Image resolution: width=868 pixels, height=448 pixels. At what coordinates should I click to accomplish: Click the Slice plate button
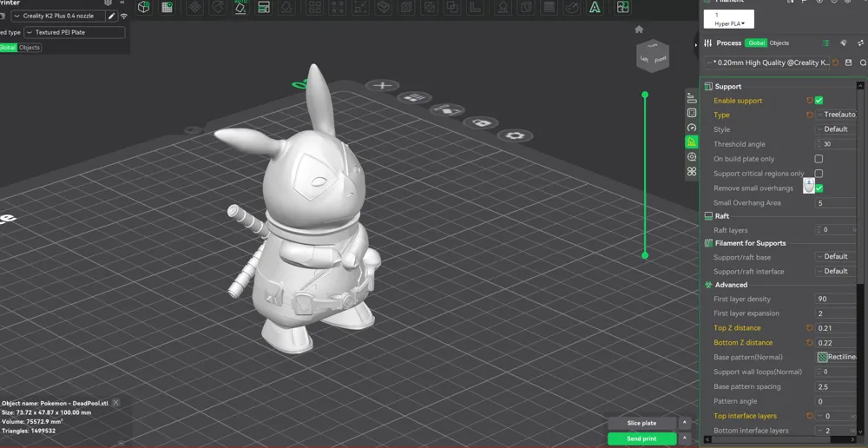click(642, 423)
